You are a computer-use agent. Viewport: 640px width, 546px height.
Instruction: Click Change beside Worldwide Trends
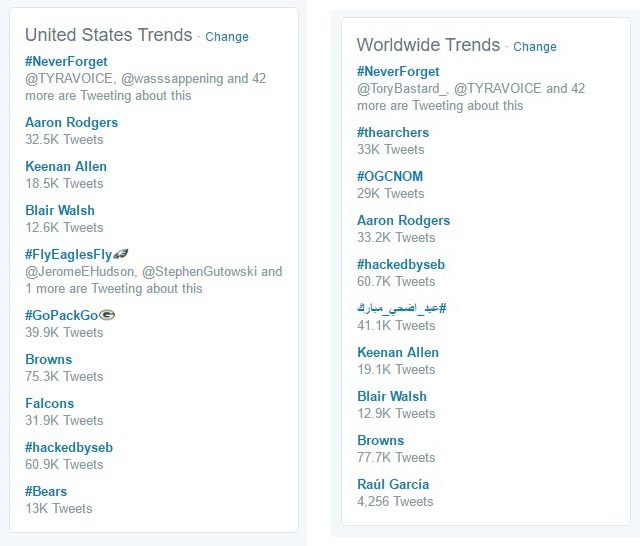535,47
